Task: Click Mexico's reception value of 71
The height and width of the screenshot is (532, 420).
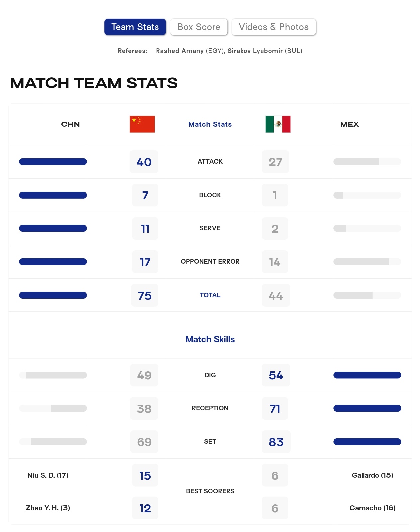Action: (275, 408)
